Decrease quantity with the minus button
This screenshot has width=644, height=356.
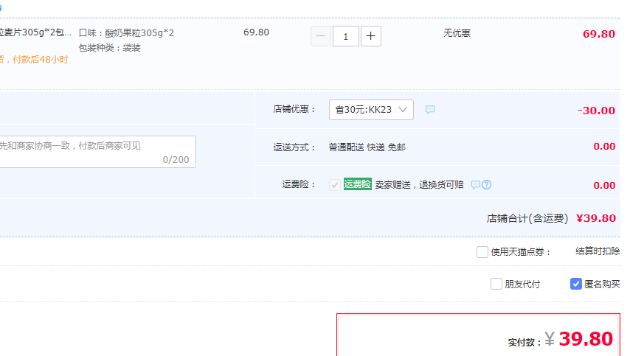pyautogui.click(x=321, y=36)
